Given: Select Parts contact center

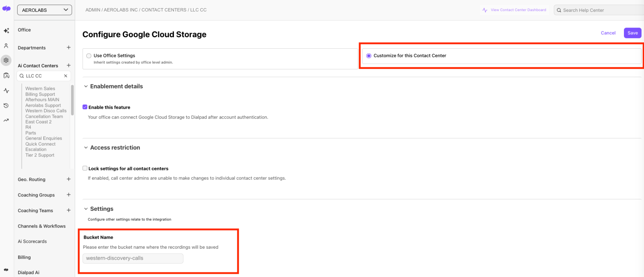Looking at the screenshot, I should tap(31, 133).
